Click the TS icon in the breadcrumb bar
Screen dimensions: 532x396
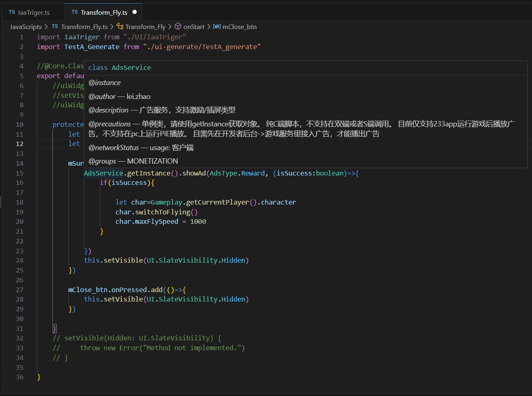point(55,27)
